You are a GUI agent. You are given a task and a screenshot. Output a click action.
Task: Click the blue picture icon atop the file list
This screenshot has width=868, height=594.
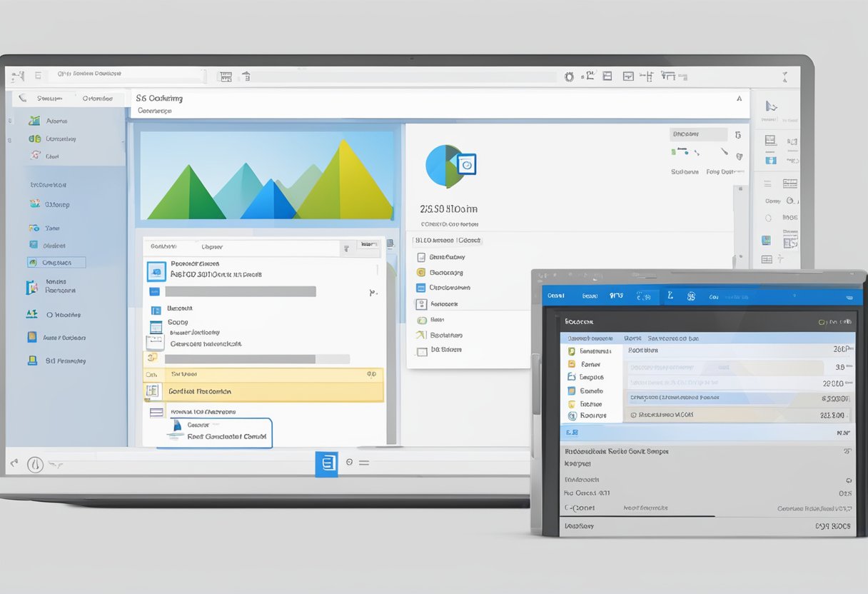tap(156, 271)
